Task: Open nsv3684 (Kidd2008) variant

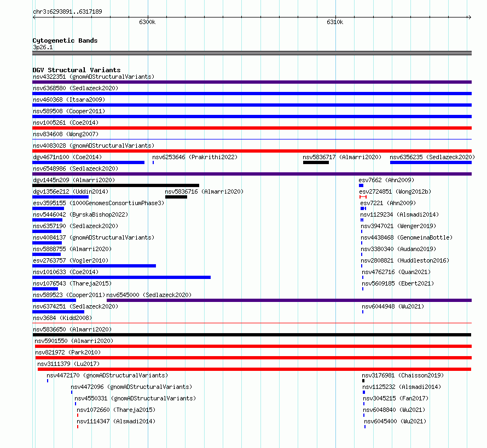Action: 62,318
